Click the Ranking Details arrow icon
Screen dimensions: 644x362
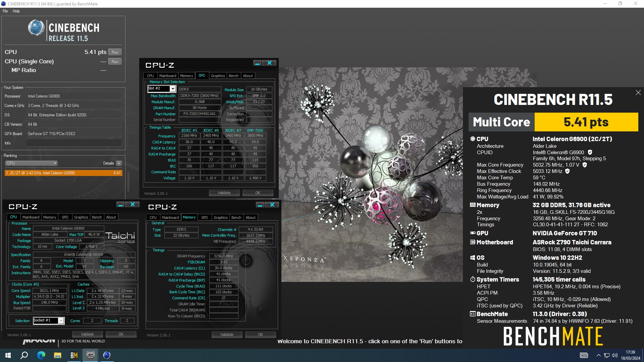(119, 163)
